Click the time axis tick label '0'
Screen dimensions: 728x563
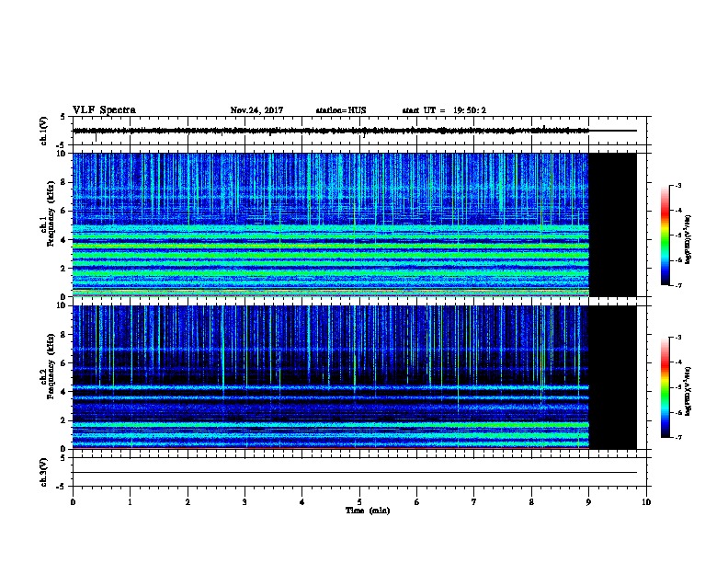coord(73,502)
